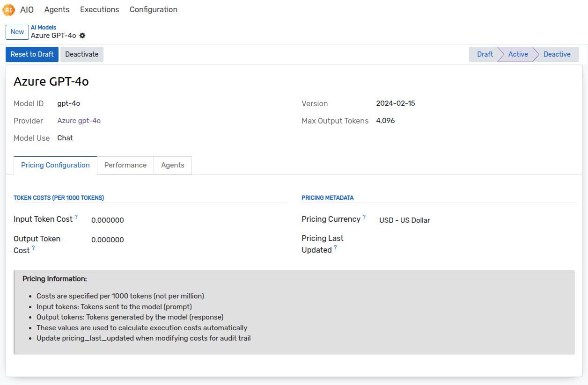
Task: Click 'Update pricing_last_updated' bullet text
Action: coord(144,338)
